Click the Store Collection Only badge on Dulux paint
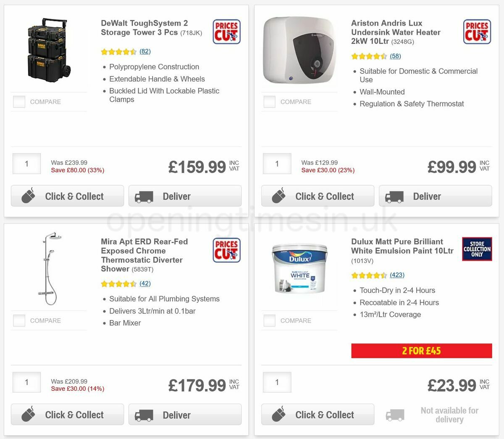The width and height of the screenshot is (504, 439). tap(477, 249)
